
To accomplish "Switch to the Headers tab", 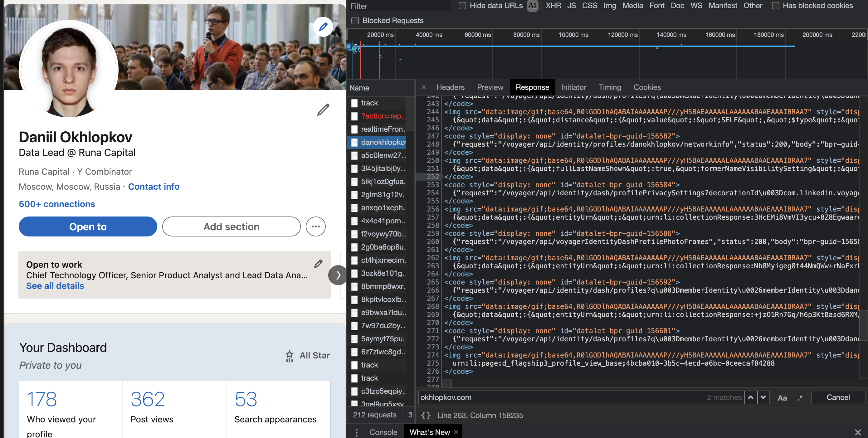I will (x=450, y=87).
